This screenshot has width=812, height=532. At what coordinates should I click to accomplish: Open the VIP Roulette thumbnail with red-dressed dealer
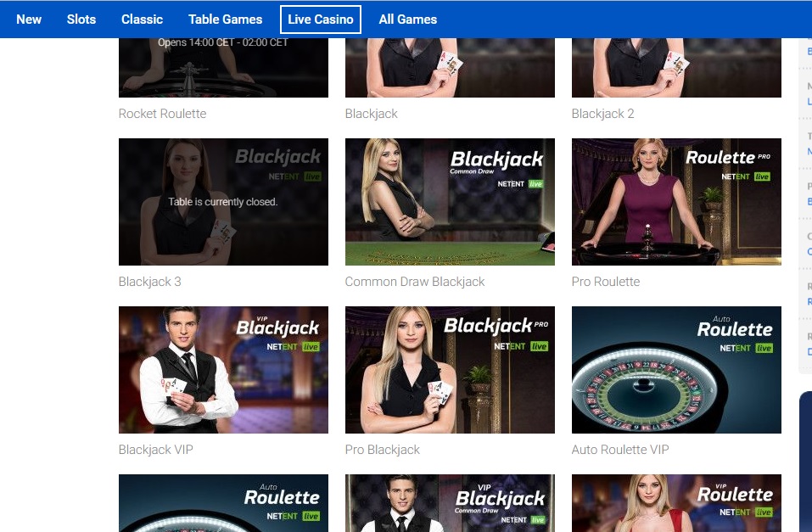[x=676, y=503]
